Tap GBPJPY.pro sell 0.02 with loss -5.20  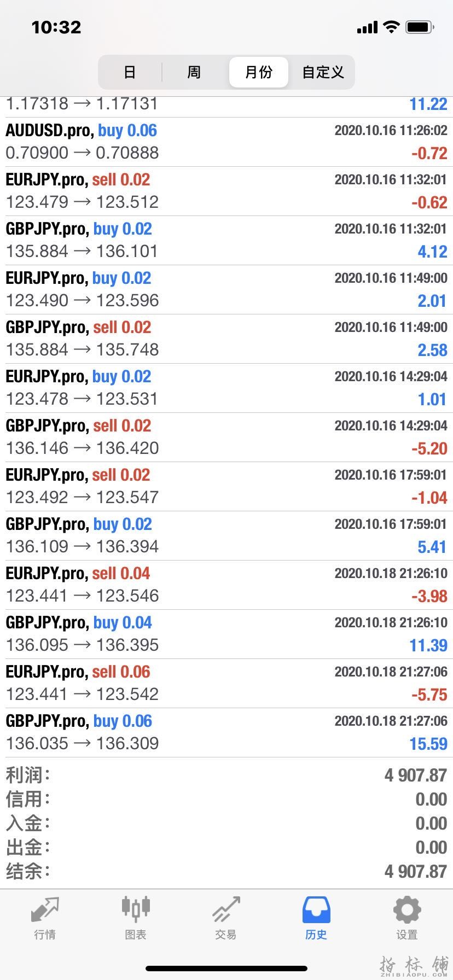point(226,437)
